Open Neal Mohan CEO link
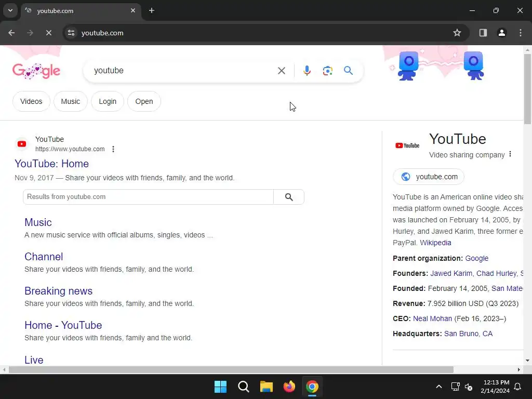The height and width of the screenshot is (399, 532). [432, 318]
